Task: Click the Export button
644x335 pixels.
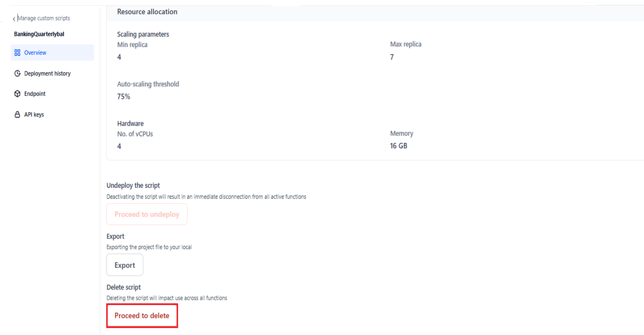Action: point(125,265)
